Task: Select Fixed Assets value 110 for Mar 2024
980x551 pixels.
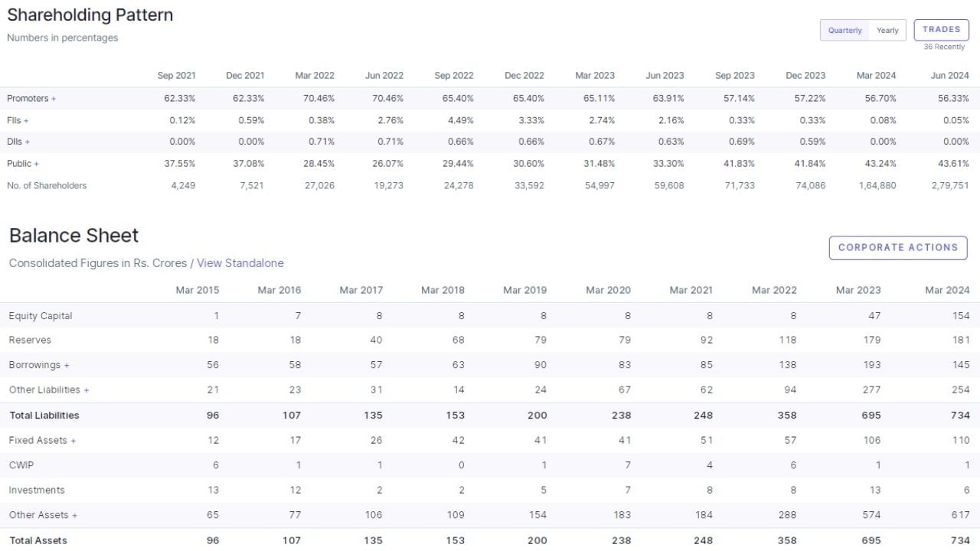Action: click(x=962, y=441)
